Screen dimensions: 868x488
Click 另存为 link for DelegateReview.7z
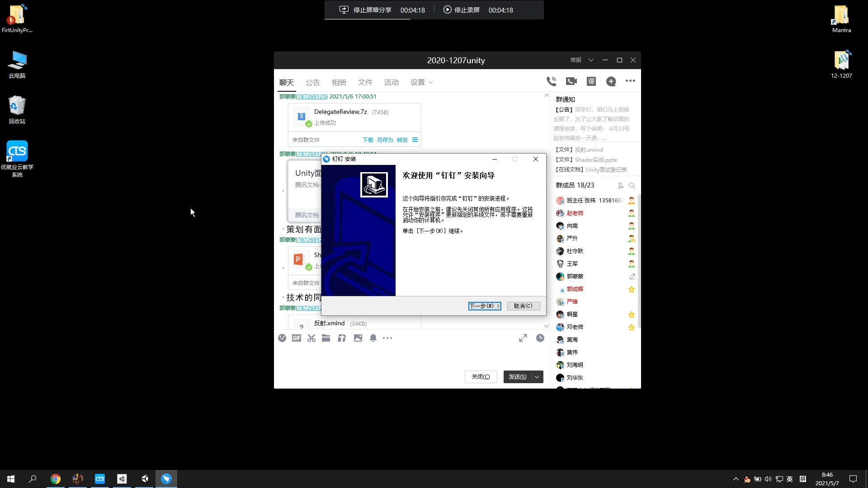click(x=385, y=140)
